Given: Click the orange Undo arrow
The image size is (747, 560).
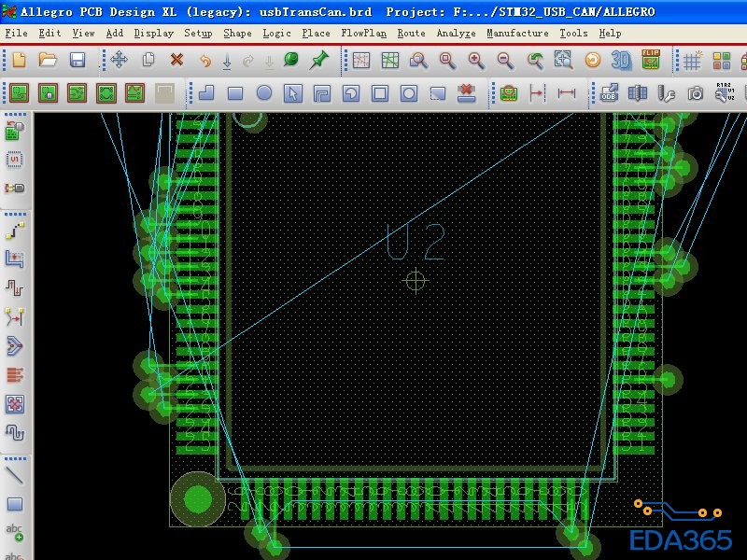Looking at the screenshot, I should coord(205,61).
